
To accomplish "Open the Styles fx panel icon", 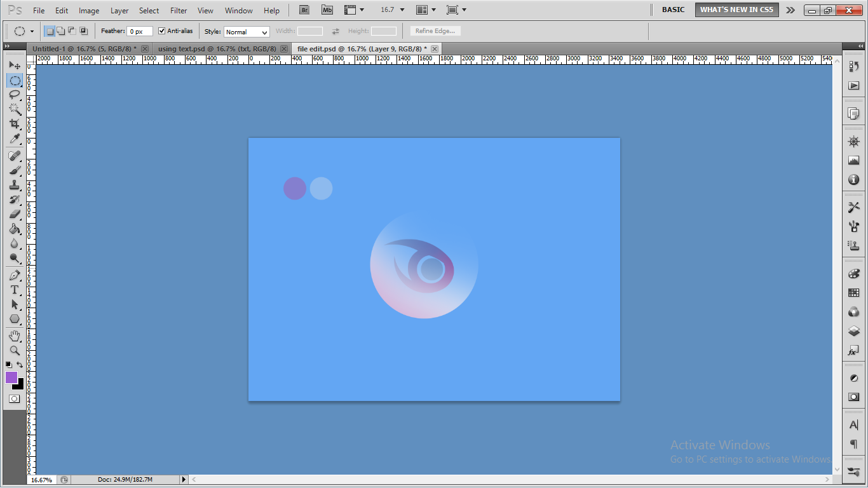I will (853, 351).
